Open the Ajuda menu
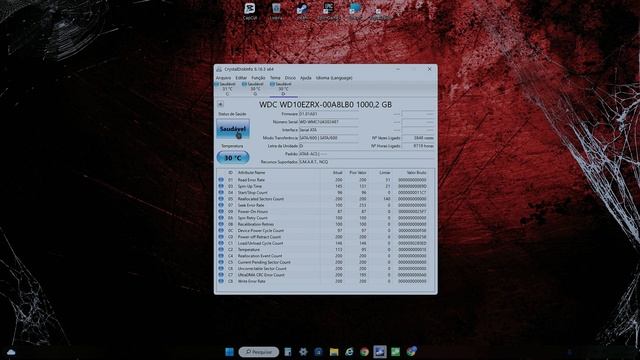This screenshot has width=640, height=360. 306,78
